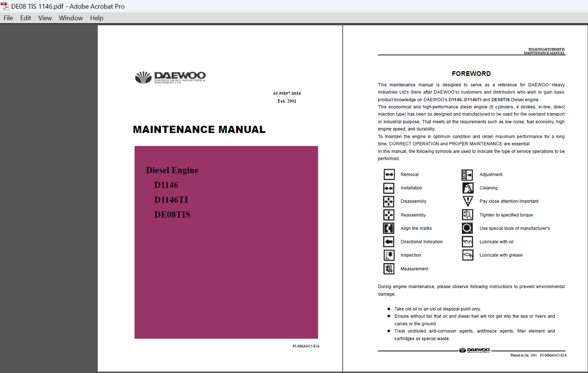The width and height of the screenshot is (588, 373).
Task: Click the Measurement symbol icon
Action: pos(389,269)
